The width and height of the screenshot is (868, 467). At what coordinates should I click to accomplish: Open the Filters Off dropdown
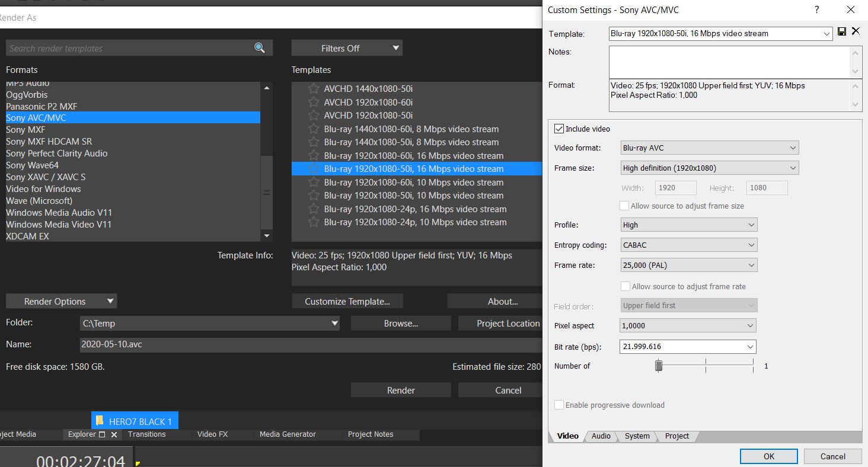click(x=347, y=48)
